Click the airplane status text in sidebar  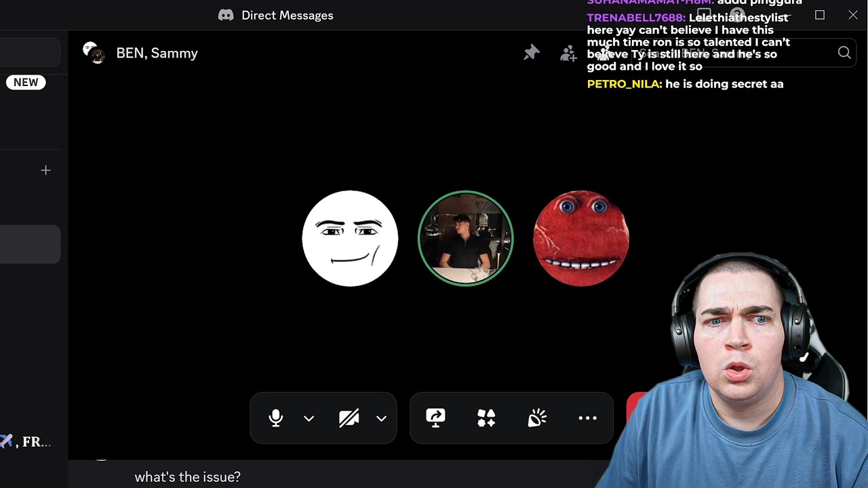point(26,442)
